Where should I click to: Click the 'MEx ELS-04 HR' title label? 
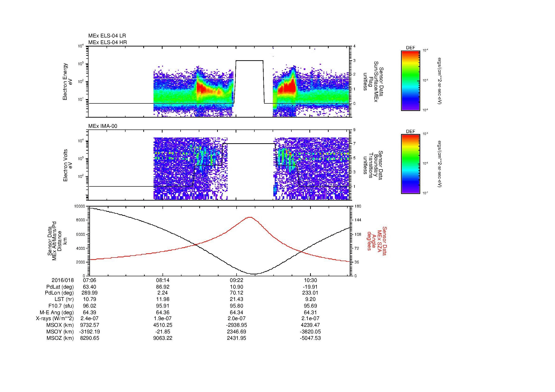tap(107, 42)
